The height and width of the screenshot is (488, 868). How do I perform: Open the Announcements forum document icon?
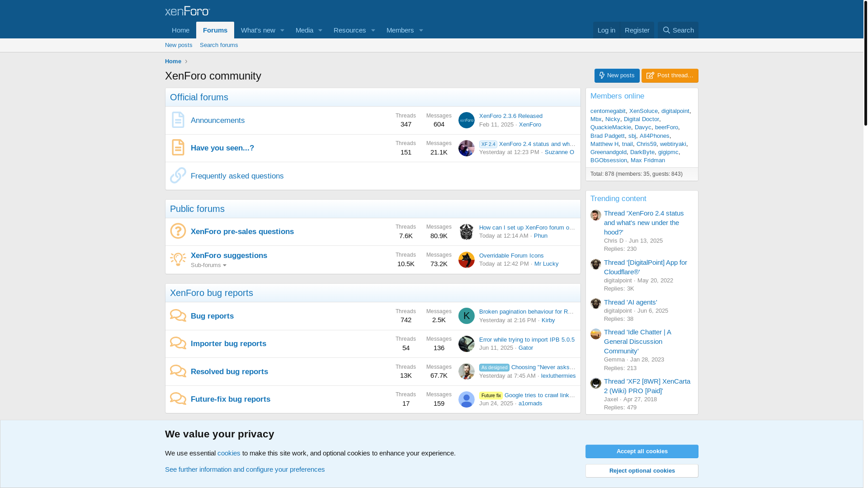coord(178,120)
